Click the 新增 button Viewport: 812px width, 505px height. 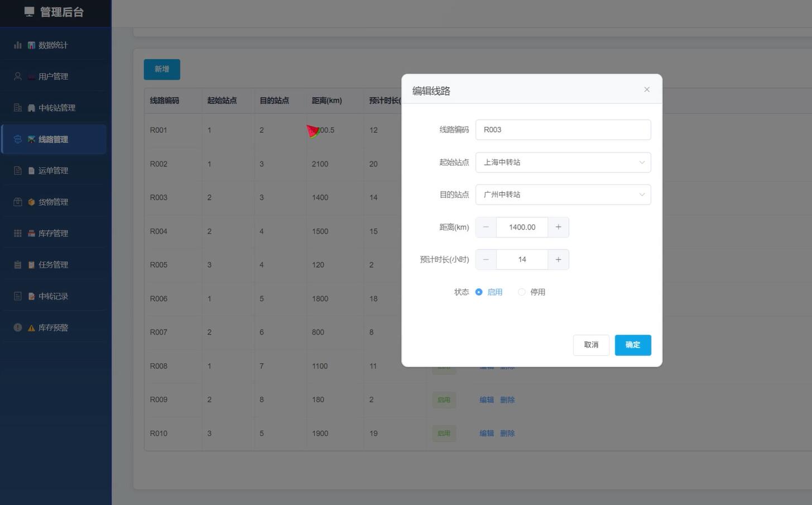pyautogui.click(x=162, y=69)
